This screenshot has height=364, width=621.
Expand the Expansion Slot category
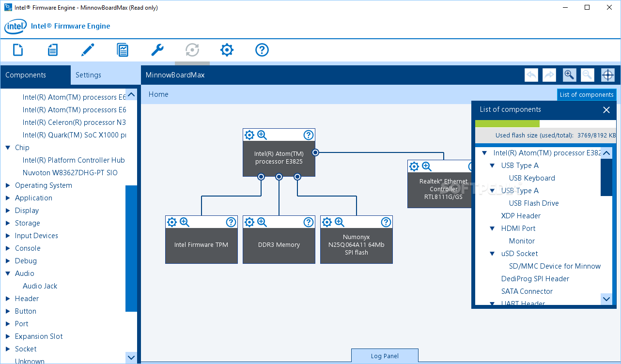(x=8, y=336)
